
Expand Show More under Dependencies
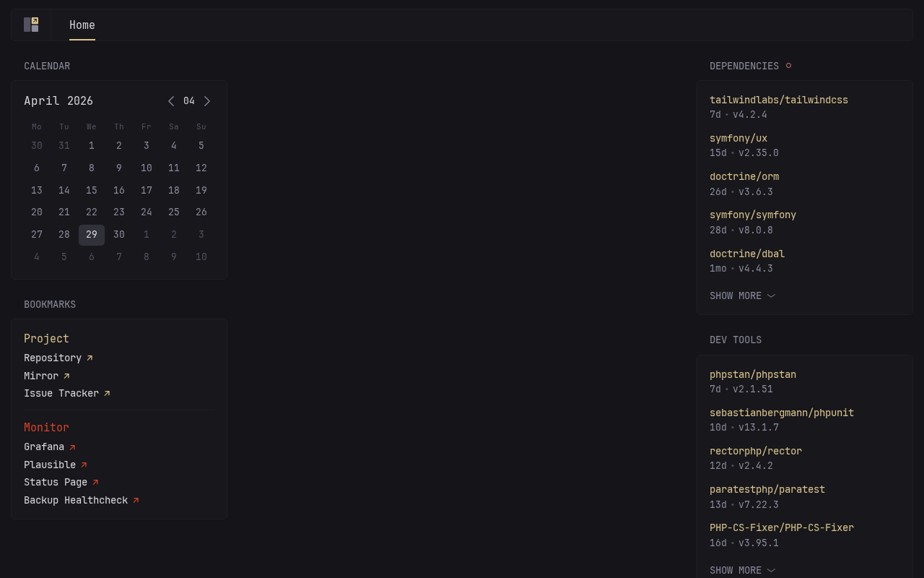click(x=742, y=296)
